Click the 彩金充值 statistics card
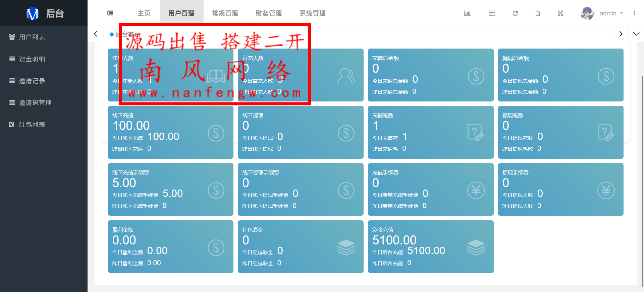Image resolution: width=644 pixels, height=292 pixels. 430,246
